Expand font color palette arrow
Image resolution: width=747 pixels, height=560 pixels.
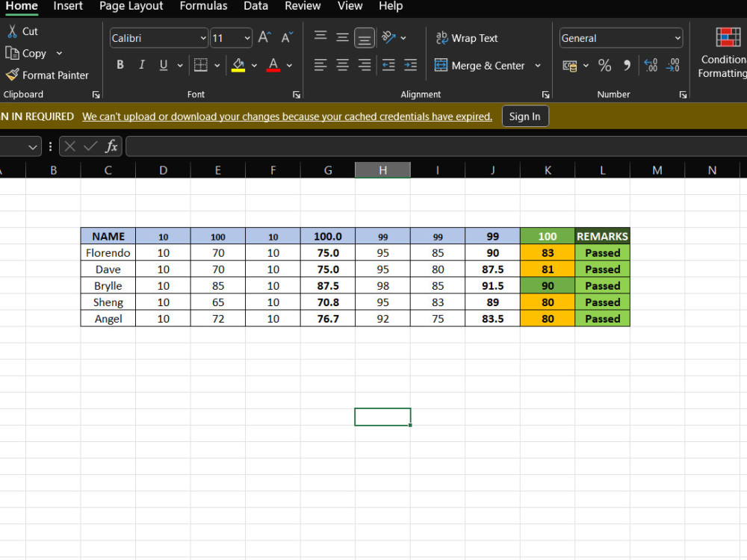click(x=289, y=65)
